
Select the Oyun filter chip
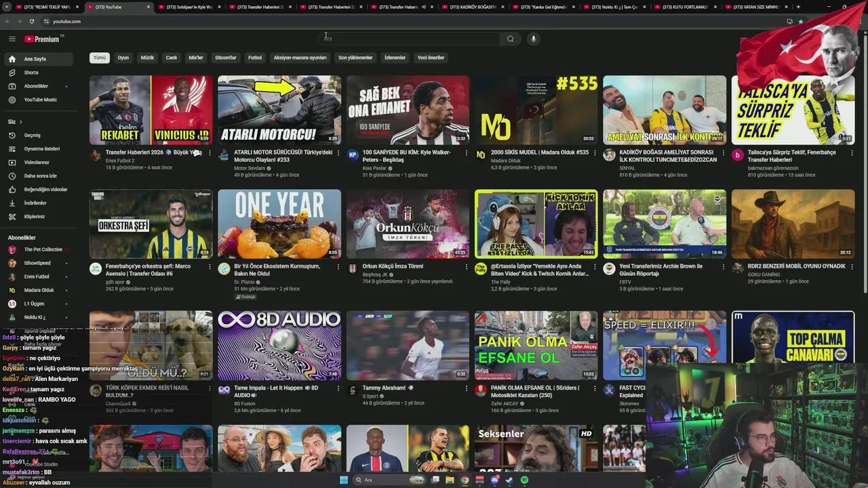pyautogui.click(x=123, y=58)
